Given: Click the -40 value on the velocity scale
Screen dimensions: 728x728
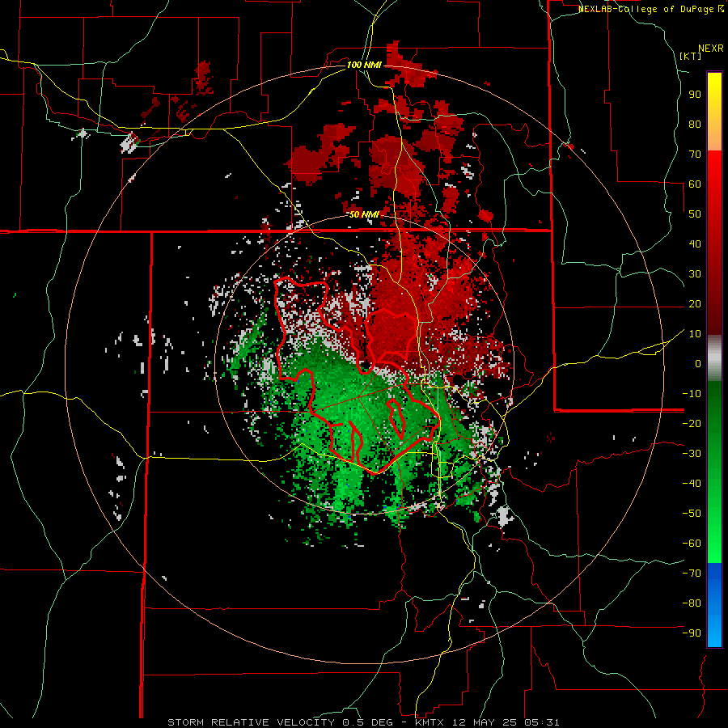Looking at the screenshot, I should pos(692,484).
